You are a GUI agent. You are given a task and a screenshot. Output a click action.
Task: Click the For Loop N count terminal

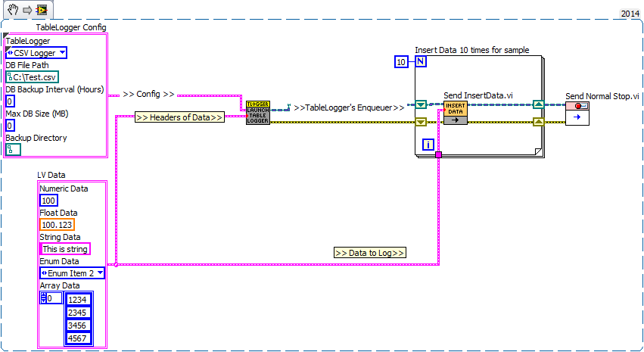(420, 61)
